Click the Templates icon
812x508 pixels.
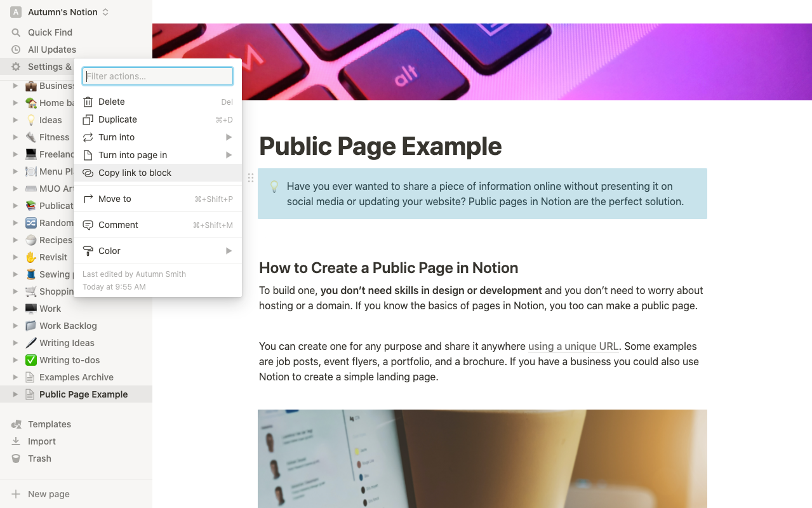tap(17, 424)
